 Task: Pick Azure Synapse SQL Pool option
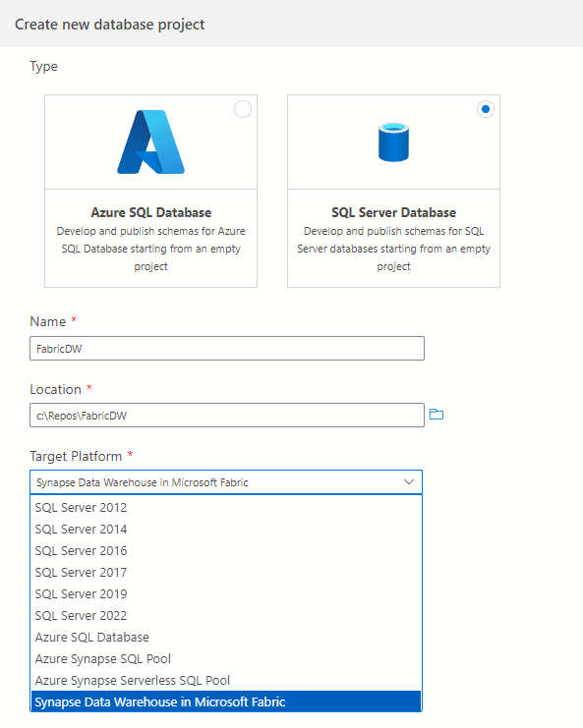pos(226,659)
